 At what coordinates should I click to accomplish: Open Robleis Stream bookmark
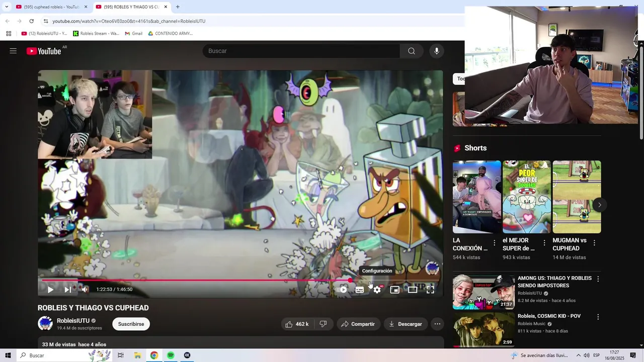[x=96, y=34]
